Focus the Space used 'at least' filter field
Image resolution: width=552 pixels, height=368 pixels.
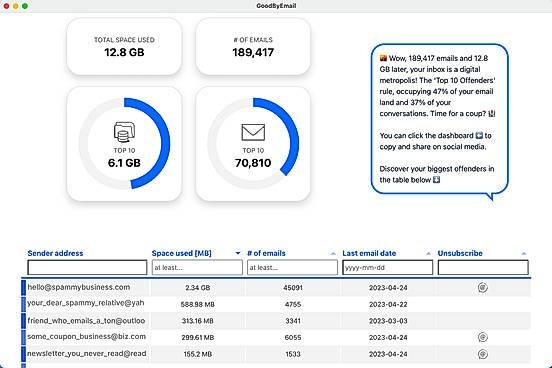click(197, 268)
